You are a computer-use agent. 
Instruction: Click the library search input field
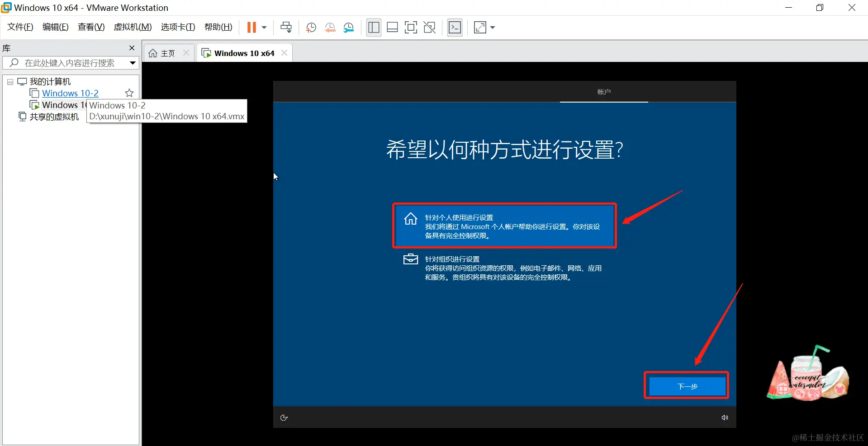click(x=70, y=63)
